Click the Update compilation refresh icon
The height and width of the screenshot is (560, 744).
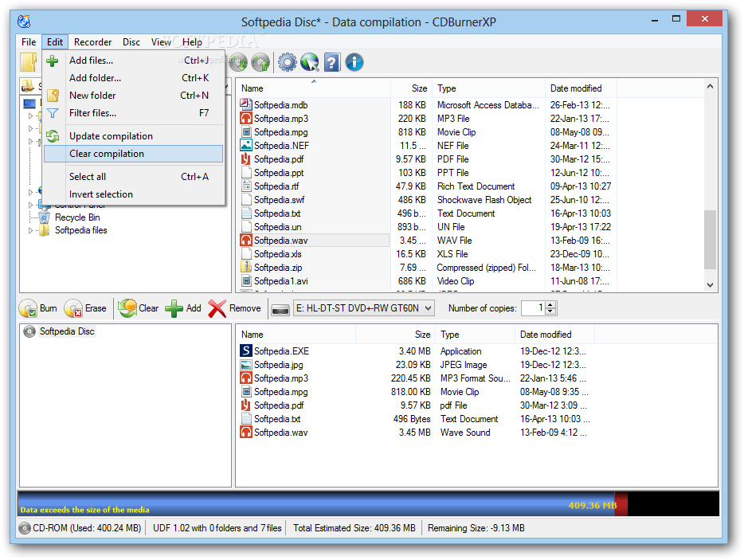[x=53, y=136]
